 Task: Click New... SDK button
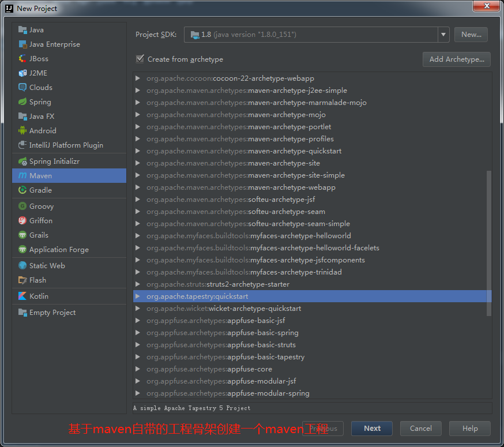471,35
